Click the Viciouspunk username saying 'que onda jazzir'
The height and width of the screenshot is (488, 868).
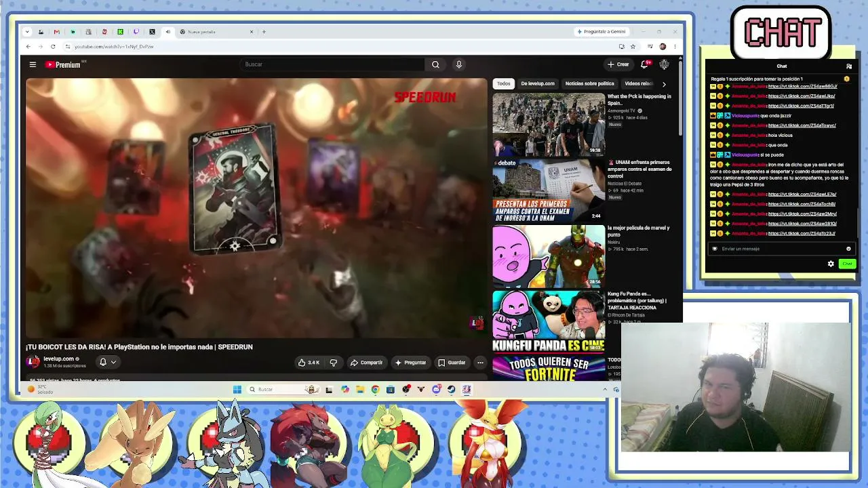745,116
